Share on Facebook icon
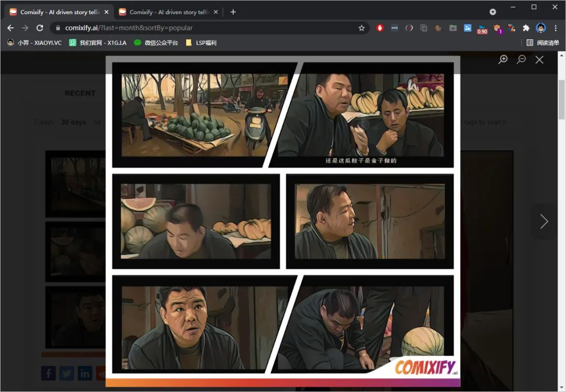Viewport: 566px width, 392px height. coord(48,373)
